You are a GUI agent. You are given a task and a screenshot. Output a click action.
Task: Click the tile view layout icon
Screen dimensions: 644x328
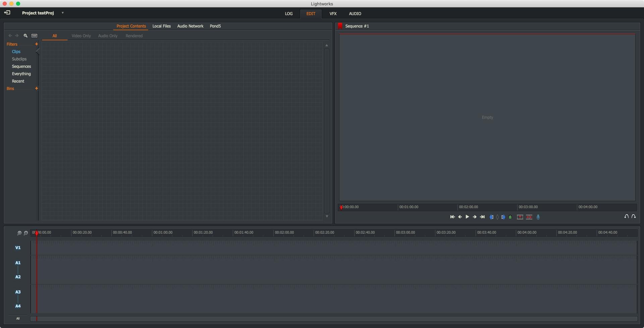click(x=34, y=36)
